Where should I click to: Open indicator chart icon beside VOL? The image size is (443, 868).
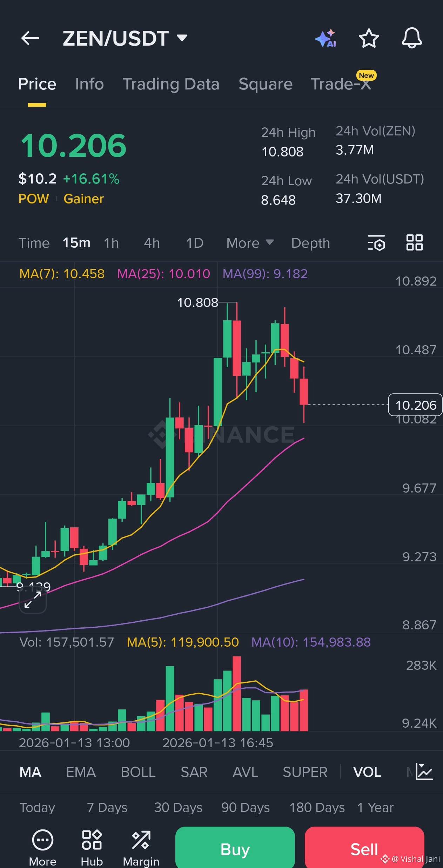(x=424, y=772)
